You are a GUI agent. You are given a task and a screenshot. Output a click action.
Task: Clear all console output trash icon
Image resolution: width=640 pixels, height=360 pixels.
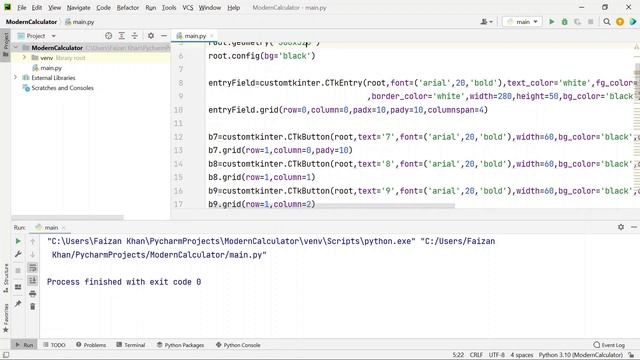coord(33,307)
